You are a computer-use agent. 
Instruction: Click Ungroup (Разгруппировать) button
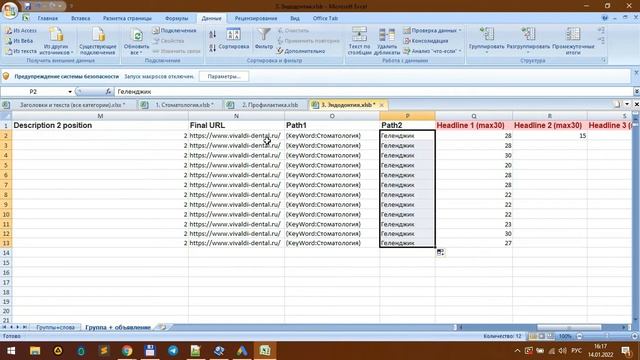[x=528, y=40]
